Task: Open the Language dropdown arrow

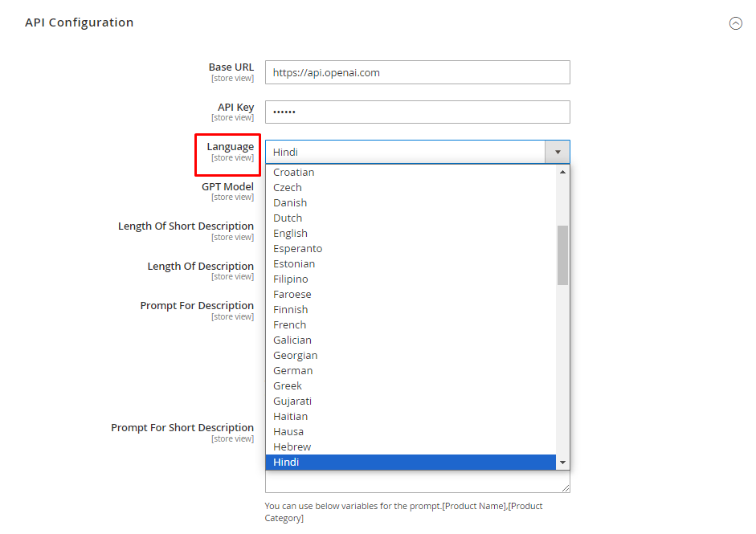Action: click(x=558, y=152)
